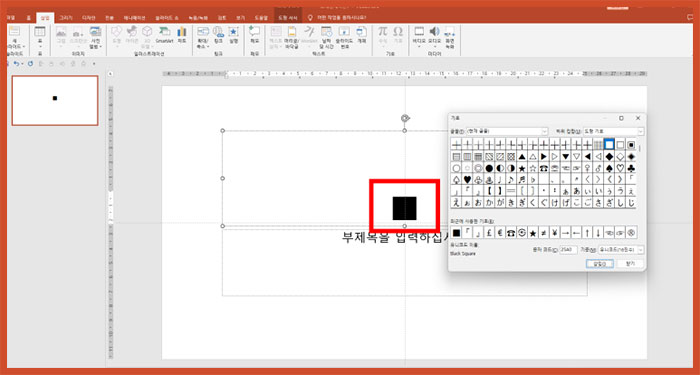This screenshot has height=375, width=700.
Task: Switch to the 슬라이드 쇼 tab
Action: tap(167, 18)
